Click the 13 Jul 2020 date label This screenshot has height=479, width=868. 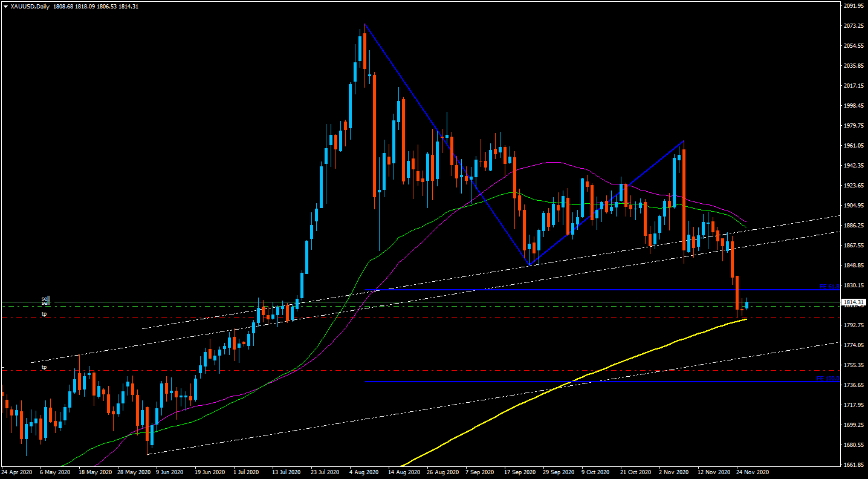[285, 472]
